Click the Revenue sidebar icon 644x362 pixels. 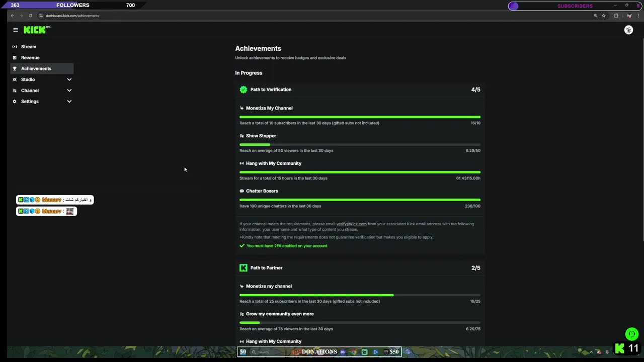pyautogui.click(x=15, y=58)
